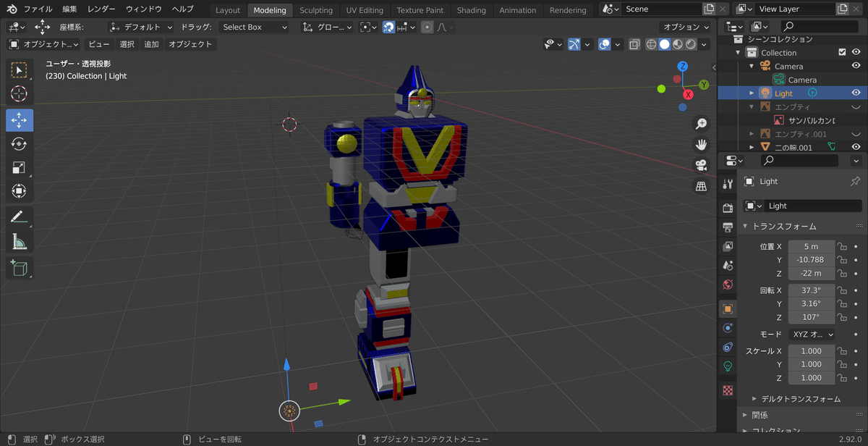
Task: Select the Transform tool
Action: click(x=20, y=191)
